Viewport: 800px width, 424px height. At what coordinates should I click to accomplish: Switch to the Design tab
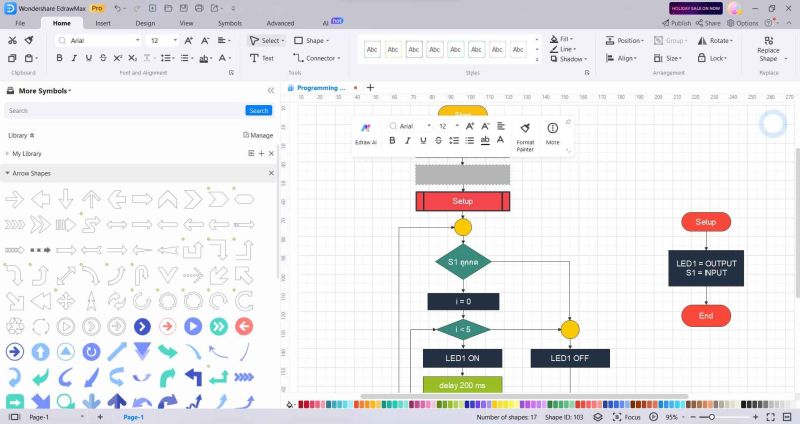(145, 23)
